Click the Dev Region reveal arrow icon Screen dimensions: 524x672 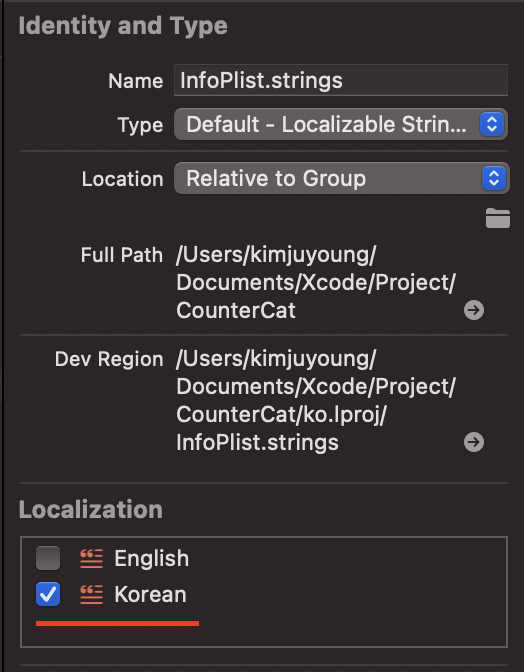coord(474,442)
